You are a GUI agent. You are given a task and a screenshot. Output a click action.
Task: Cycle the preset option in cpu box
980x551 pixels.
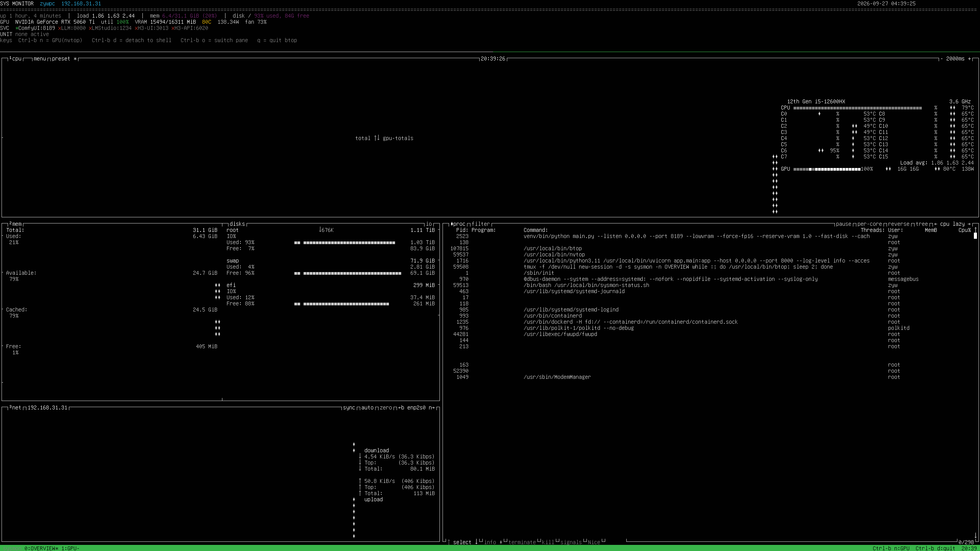coord(64,59)
